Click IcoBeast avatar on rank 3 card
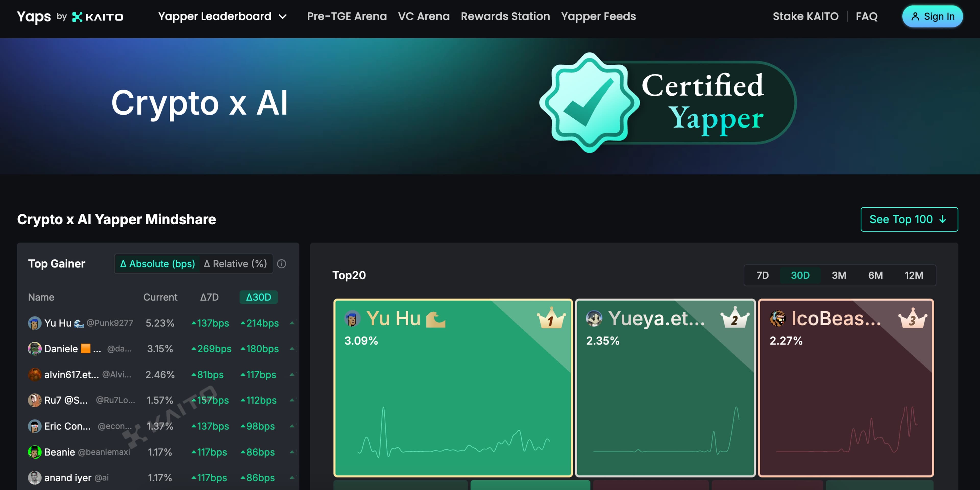 point(778,318)
